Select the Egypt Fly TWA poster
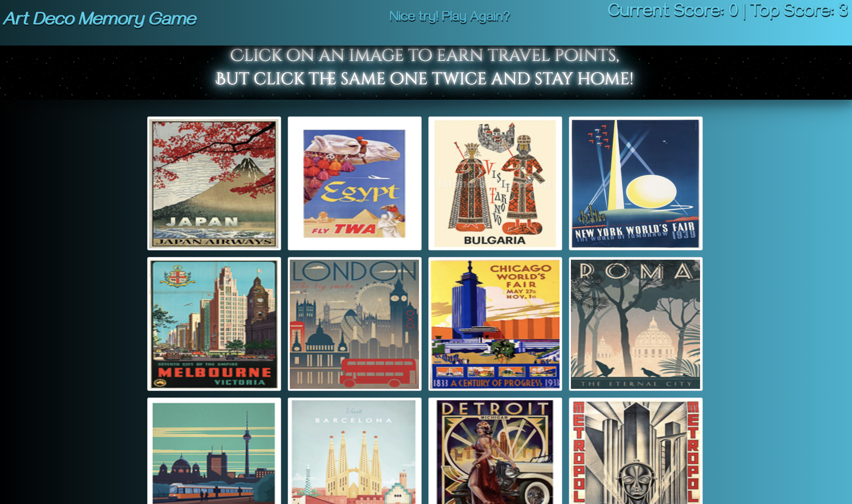 [354, 183]
